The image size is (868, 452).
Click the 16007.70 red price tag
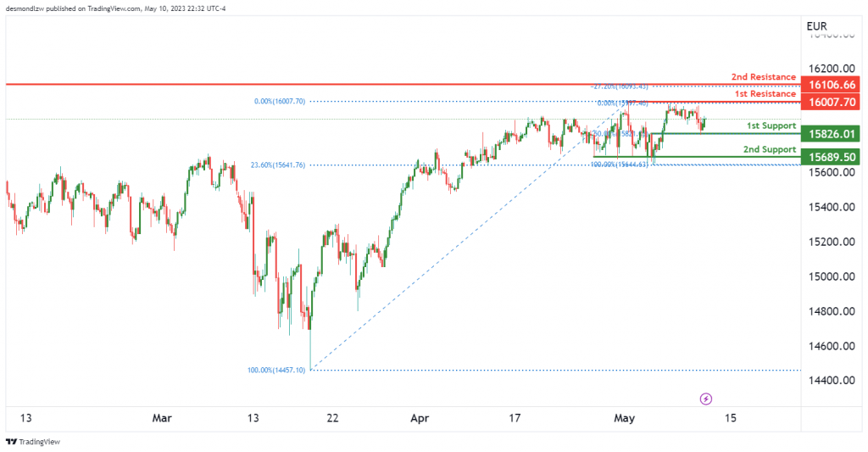click(x=831, y=102)
